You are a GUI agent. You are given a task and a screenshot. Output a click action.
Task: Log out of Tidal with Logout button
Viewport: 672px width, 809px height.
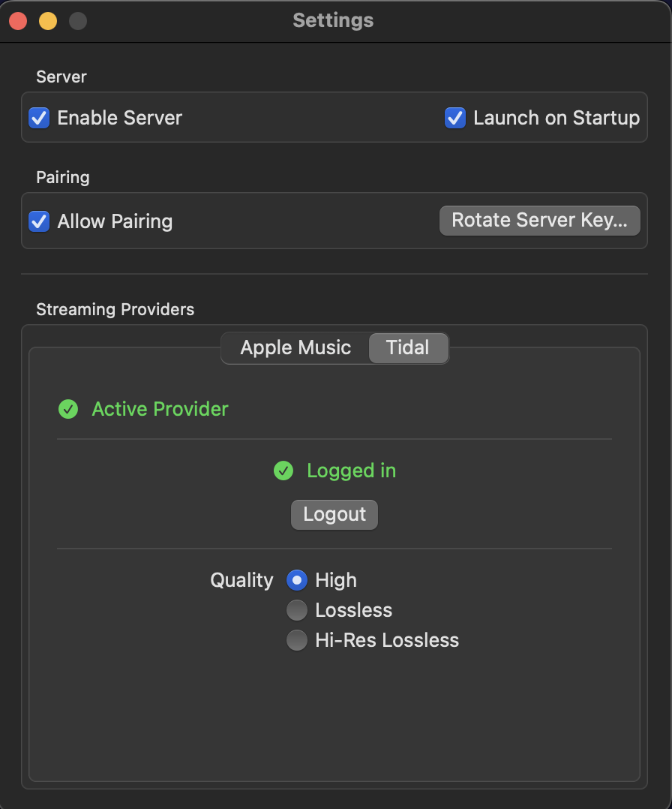pos(334,514)
